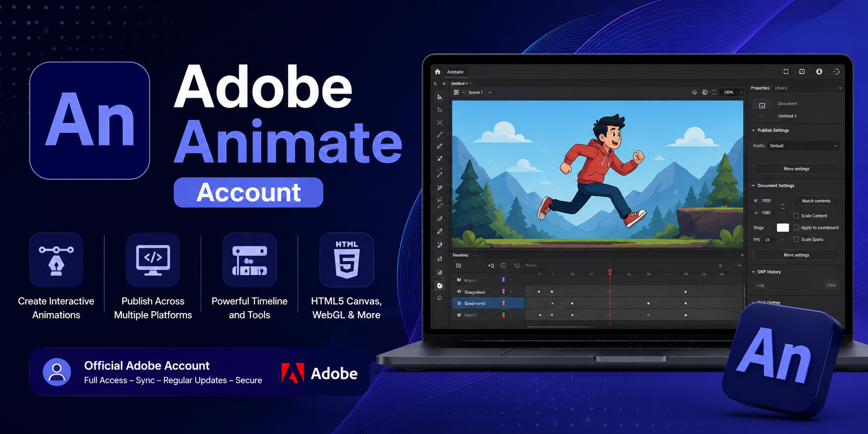Viewport: 868px width, 434px height.
Task: Select the Untitled-1 document tab
Action: (459, 84)
